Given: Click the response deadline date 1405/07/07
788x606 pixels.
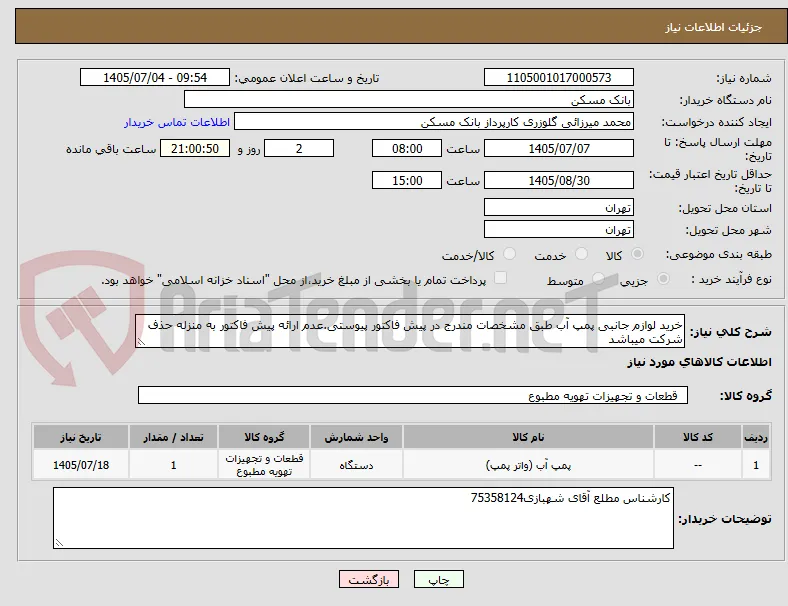Looking at the screenshot, I should (558, 148).
